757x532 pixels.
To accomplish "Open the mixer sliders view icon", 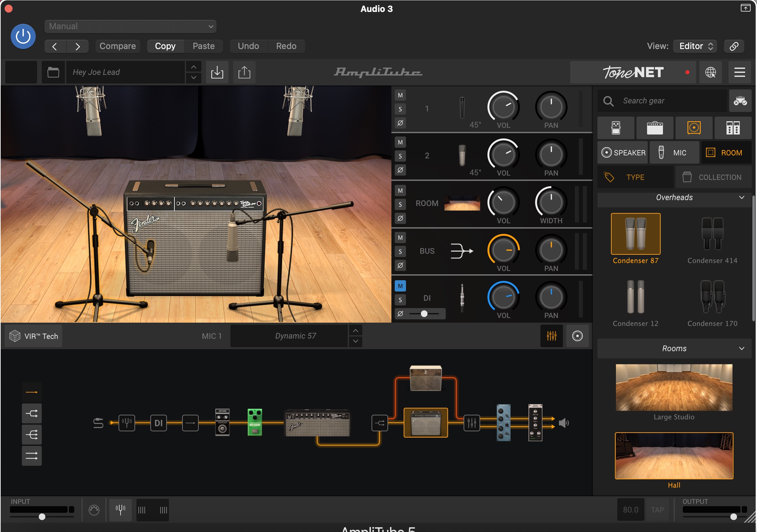I will point(551,336).
